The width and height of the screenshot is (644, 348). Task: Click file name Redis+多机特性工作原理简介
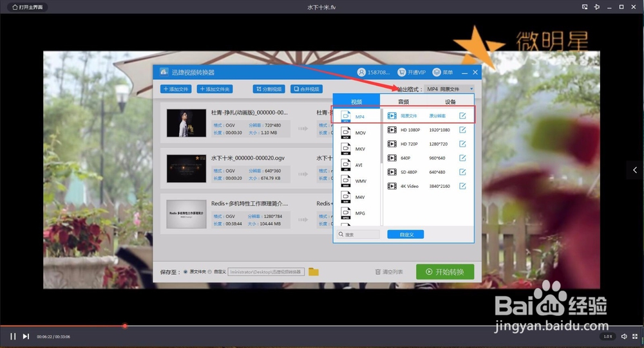coord(250,203)
